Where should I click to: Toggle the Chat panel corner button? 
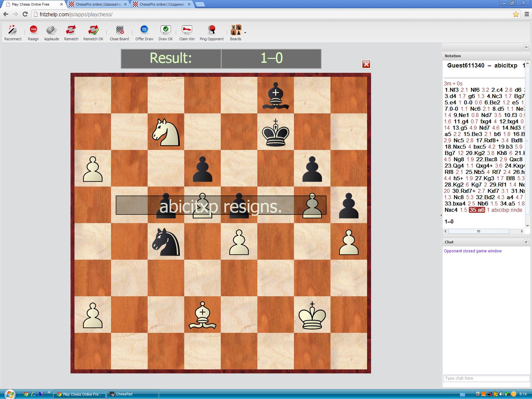tap(526, 242)
